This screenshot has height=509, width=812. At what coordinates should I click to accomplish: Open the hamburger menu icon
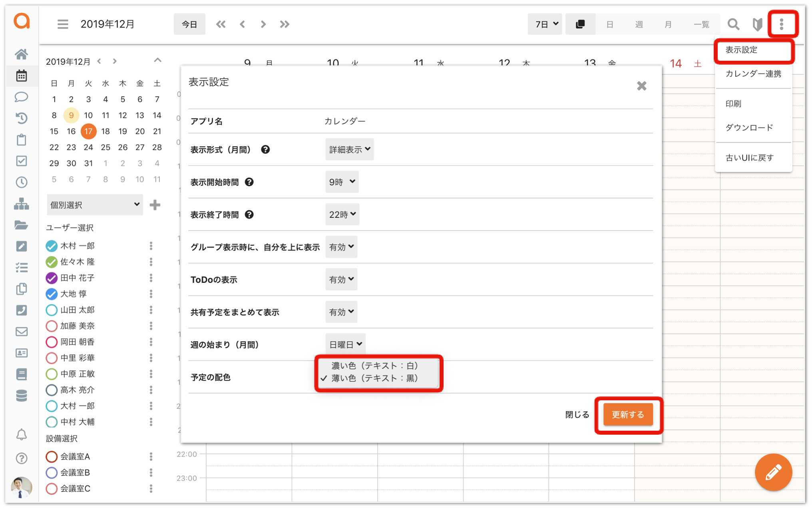[x=63, y=24]
